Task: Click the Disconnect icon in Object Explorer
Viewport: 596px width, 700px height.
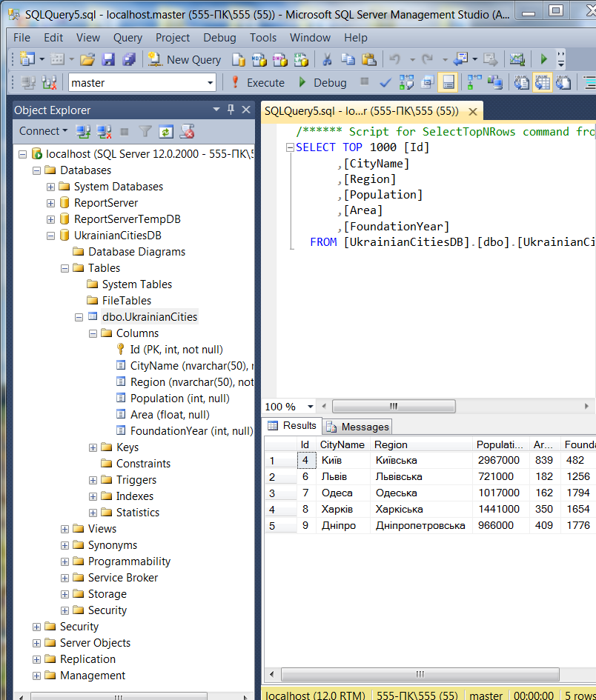Action: (104, 132)
